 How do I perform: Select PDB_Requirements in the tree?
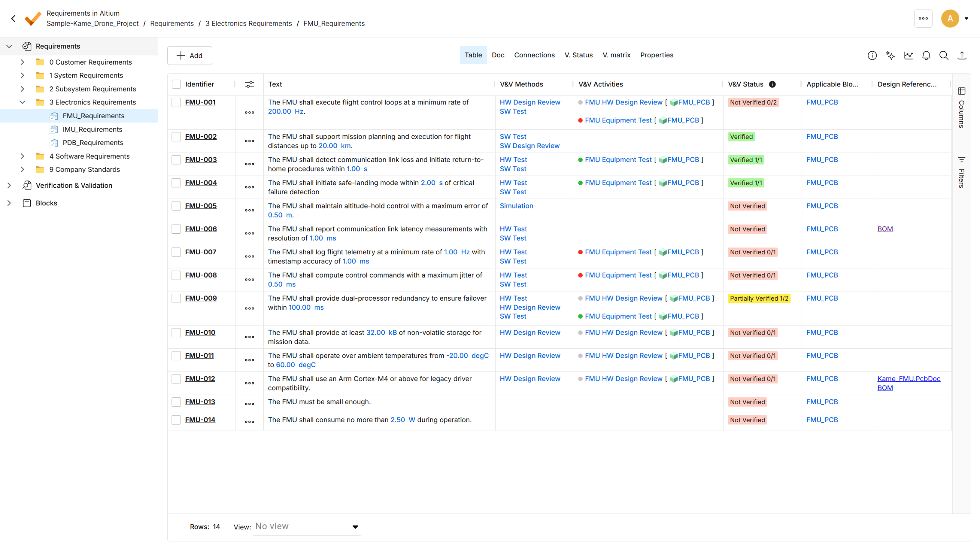pos(93,143)
